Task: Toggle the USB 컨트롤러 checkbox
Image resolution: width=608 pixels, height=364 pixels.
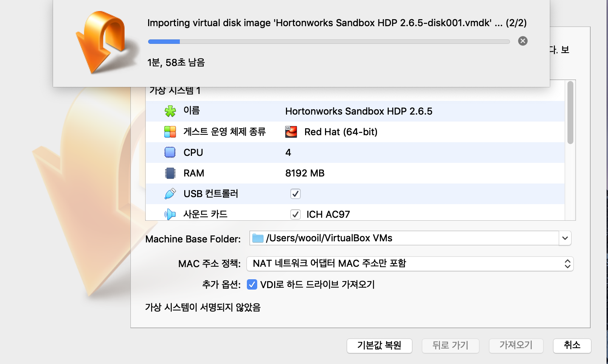Action: (x=296, y=194)
